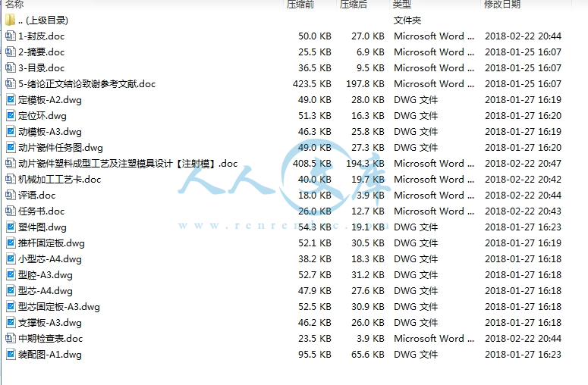Go up via .. (上级目录) entry
Image resolution: width=588 pixels, height=385 pixels.
click(x=43, y=20)
